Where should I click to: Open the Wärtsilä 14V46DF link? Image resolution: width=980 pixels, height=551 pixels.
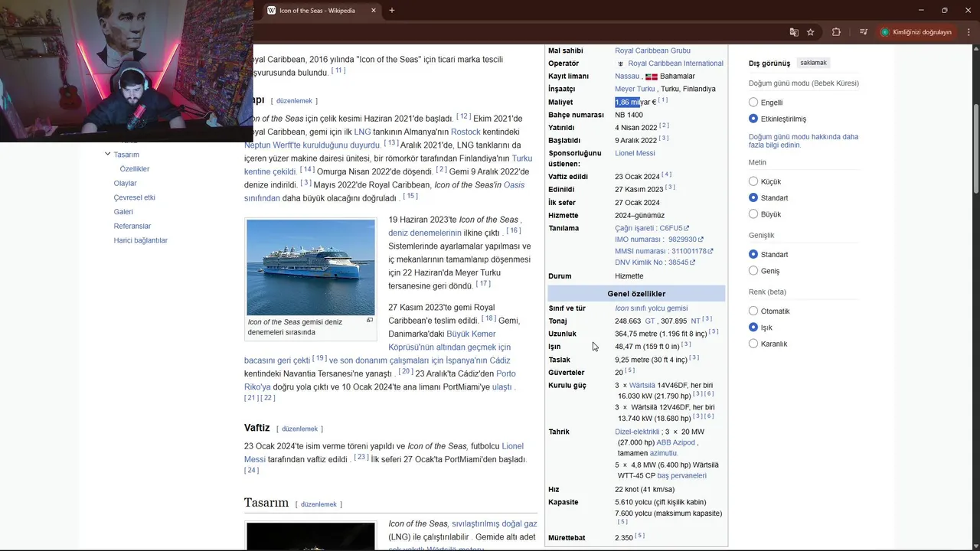pos(642,386)
